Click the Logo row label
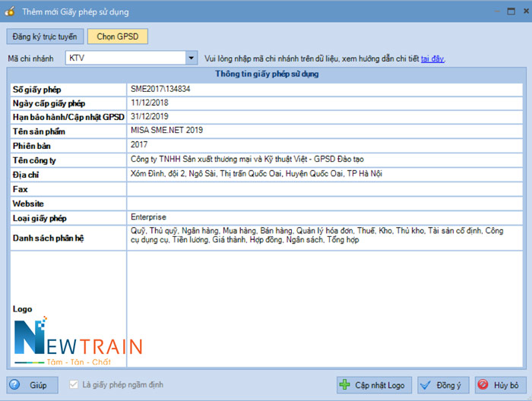The width and height of the screenshot is (532, 401). point(22,309)
